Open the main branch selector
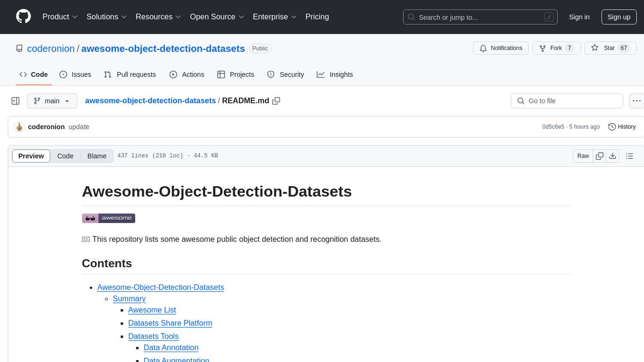Image resolution: width=644 pixels, height=362 pixels. point(52,101)
